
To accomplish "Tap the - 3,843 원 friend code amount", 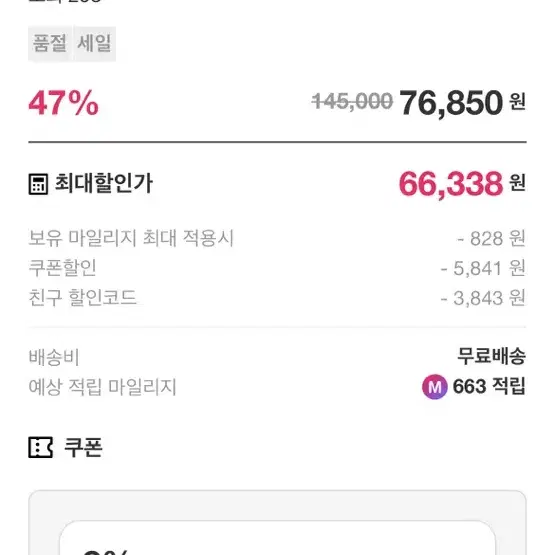I will (x=483, y=298).
